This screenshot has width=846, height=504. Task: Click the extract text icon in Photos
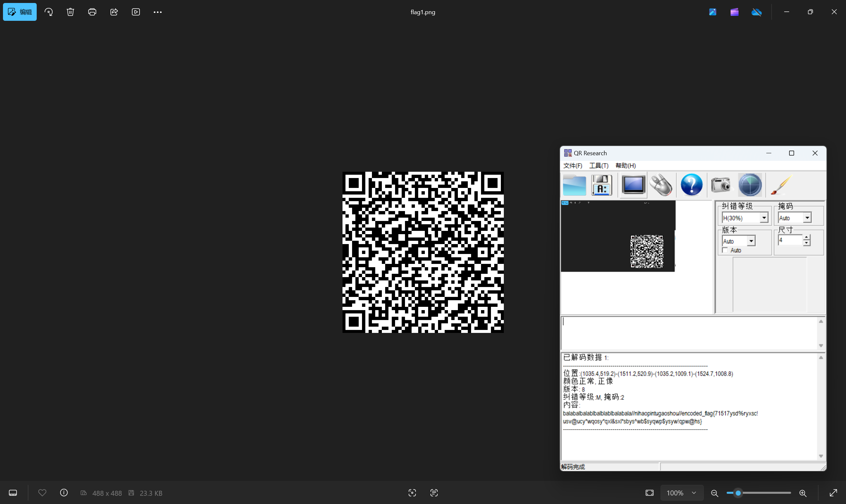pyautogui.click(x=434, y=493)
